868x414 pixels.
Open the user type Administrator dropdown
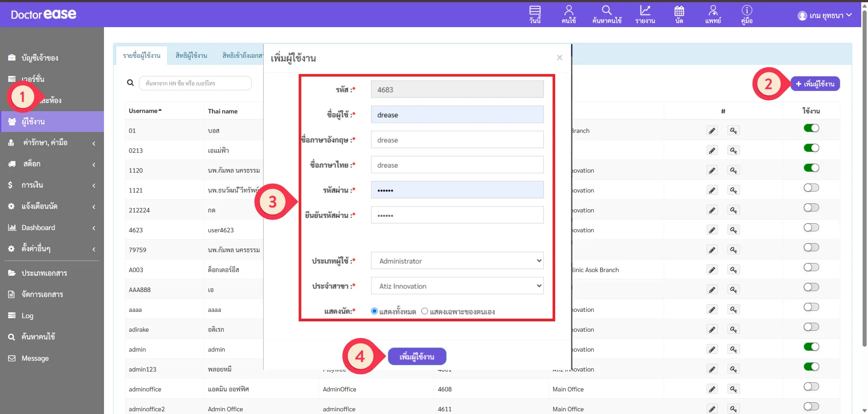[457, 261]
